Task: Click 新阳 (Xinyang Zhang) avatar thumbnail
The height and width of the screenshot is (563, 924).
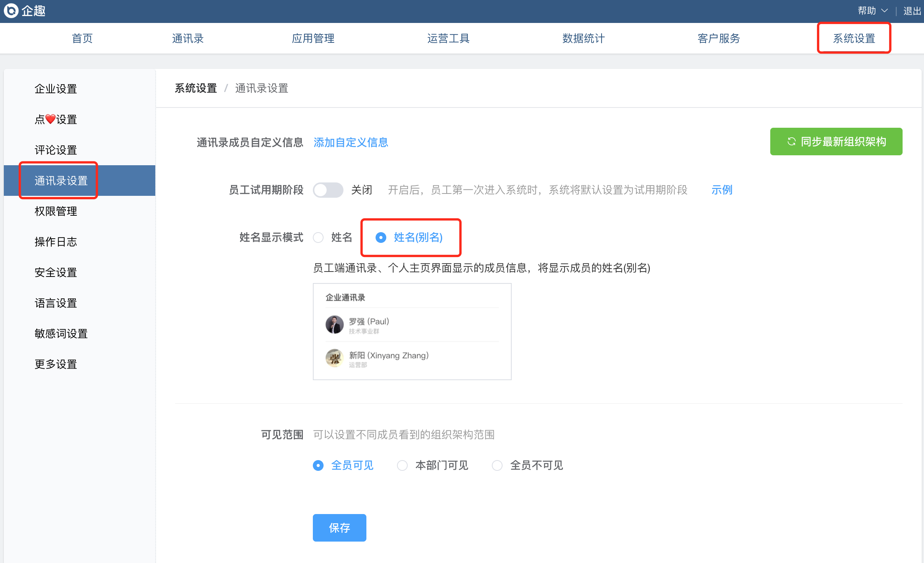Action: pyautogui.click(x=334, y=358)
